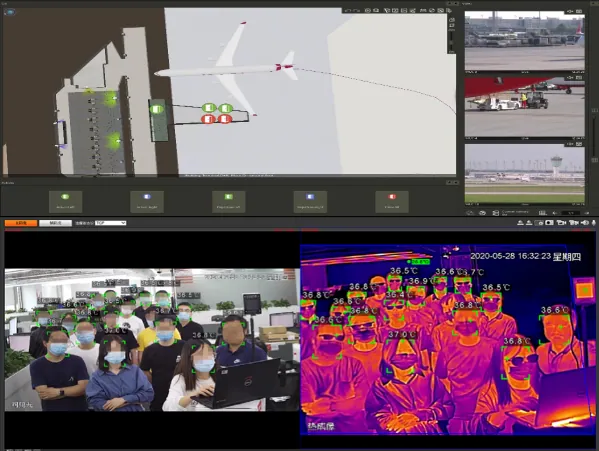The width and height of the screenshot is (599, 451).
Task: Click the zoom-in magnifier icon in map toolbar
Action: [367, 11]
